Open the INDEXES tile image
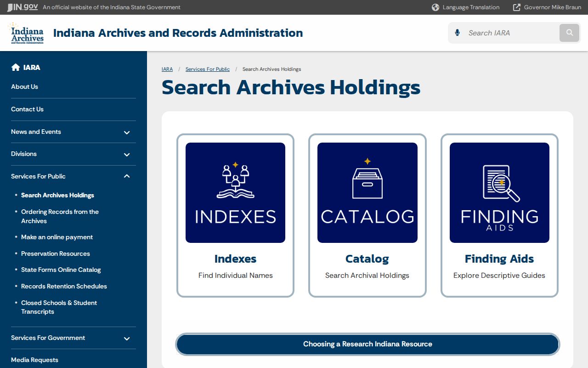 pyautogui.click(x=235, y=193)
